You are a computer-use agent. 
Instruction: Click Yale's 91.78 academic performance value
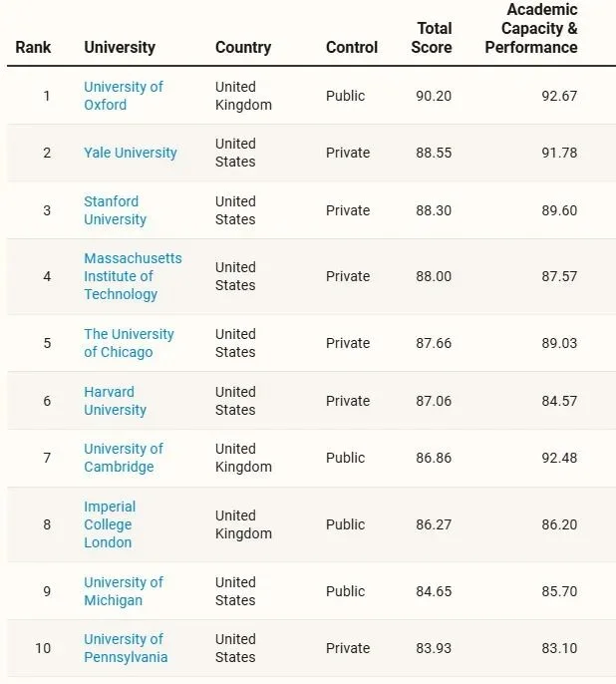pos(559,153)
